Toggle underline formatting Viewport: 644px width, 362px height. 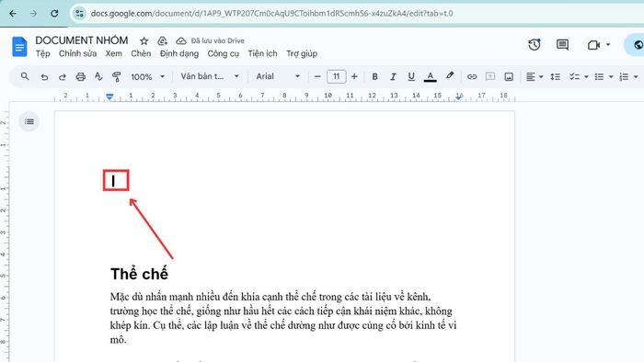[411, 76]
